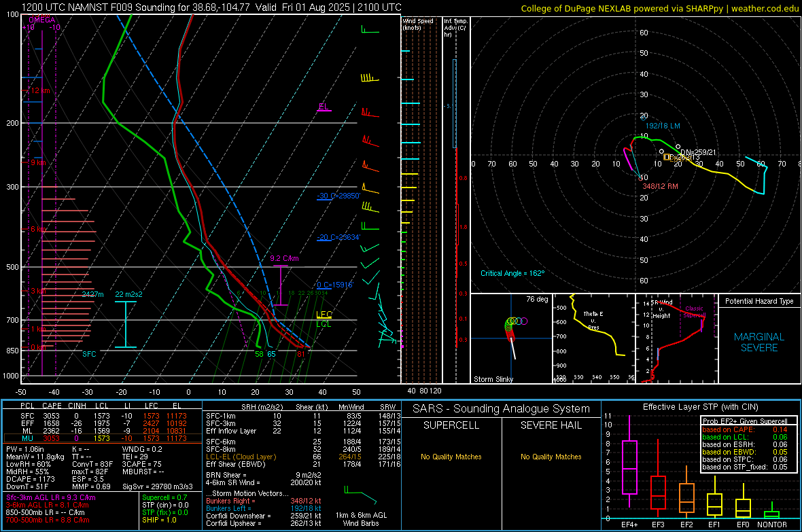Click the '76 deg' Storm Slinky value
The width and height of the screenshot is (802, 532).
(x=537, y=299)
